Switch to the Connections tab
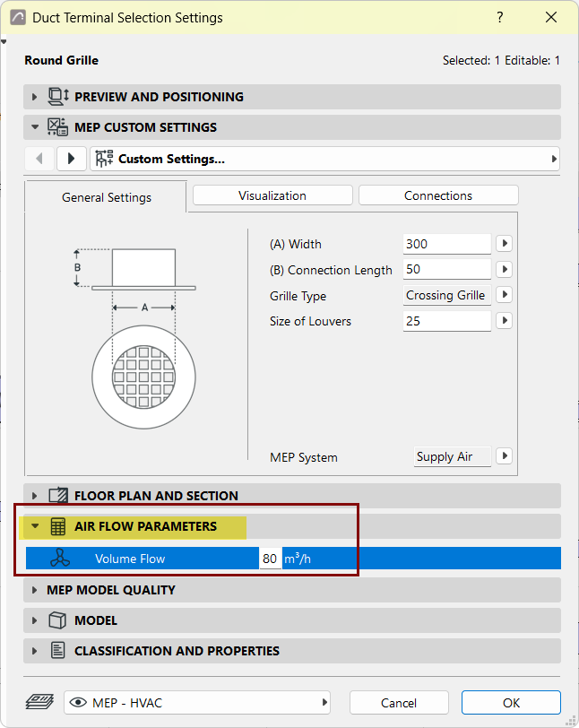The width and height of the screenshot is (579, 728). (x=438, y=195)
